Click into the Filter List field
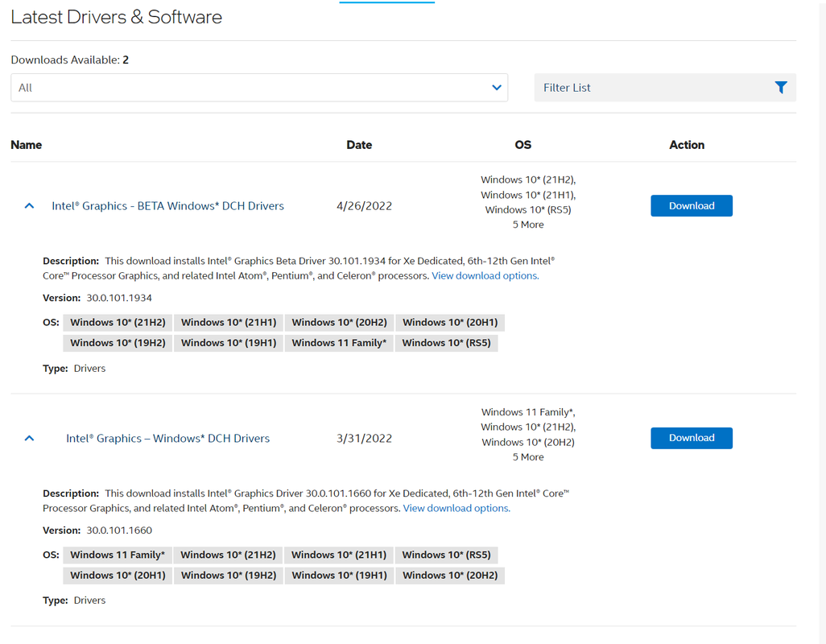Screen dimensions: 826x644 tap(665, 88)
